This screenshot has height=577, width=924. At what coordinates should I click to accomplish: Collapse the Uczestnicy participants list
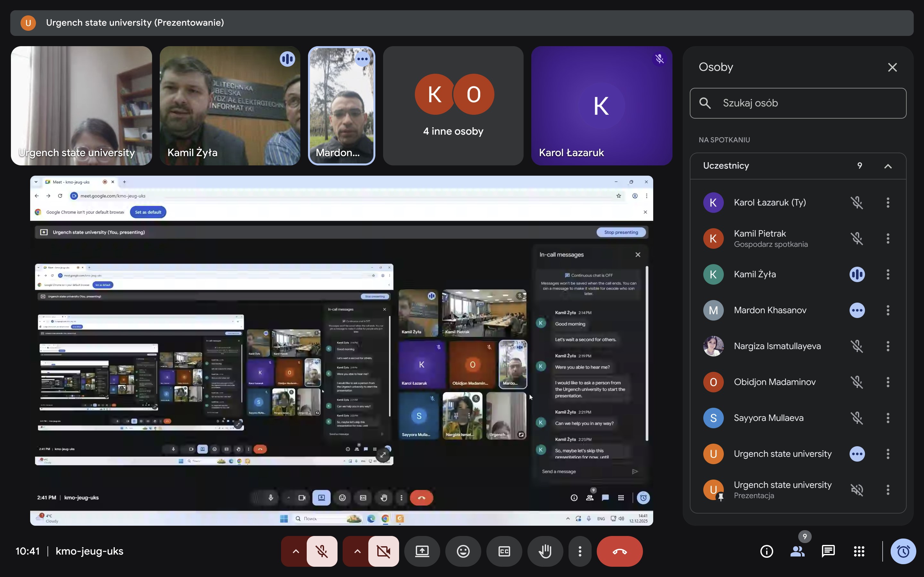pyautogui.click(x=888, y=166)
